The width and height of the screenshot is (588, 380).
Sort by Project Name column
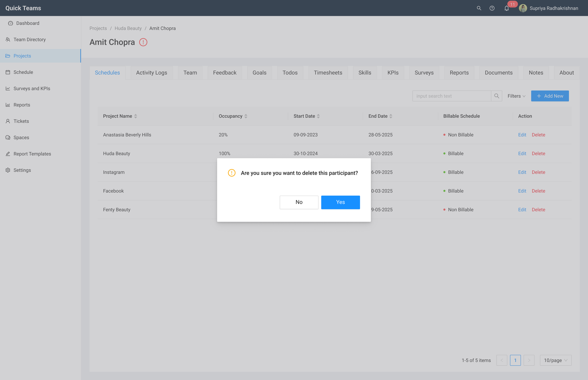click(x=135, y=116)
